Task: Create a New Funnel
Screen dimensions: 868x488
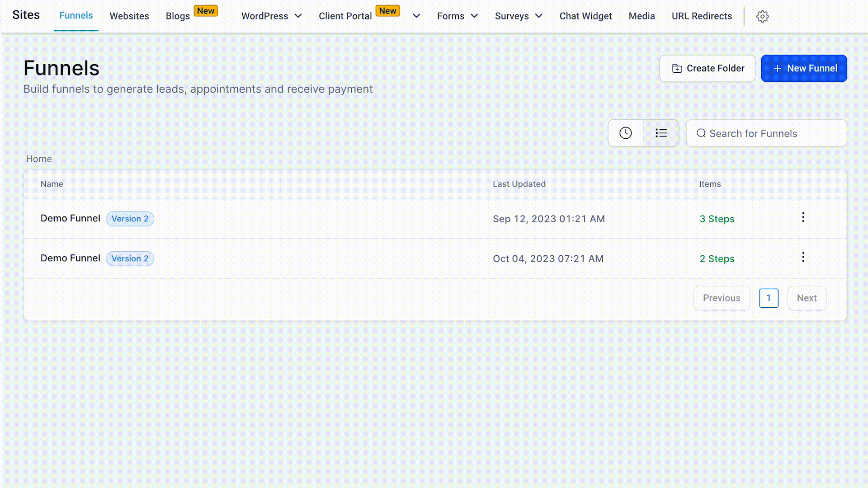Action: tap(804, 68)
